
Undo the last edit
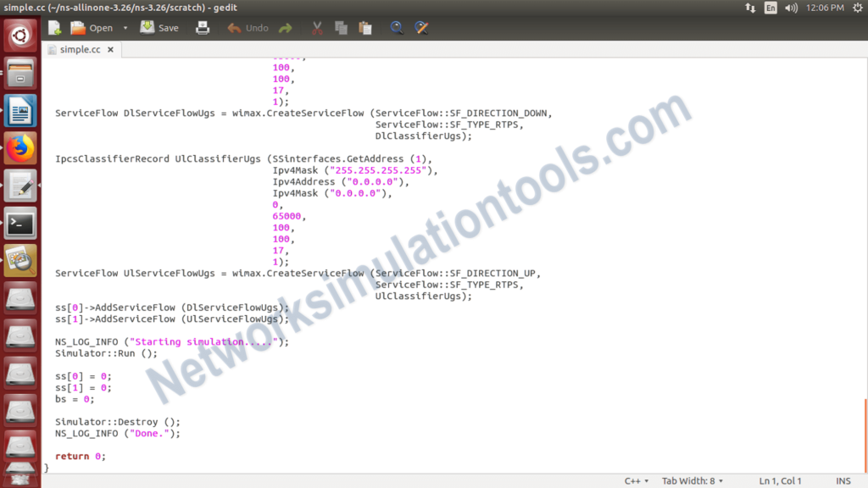tap(247, 27)
